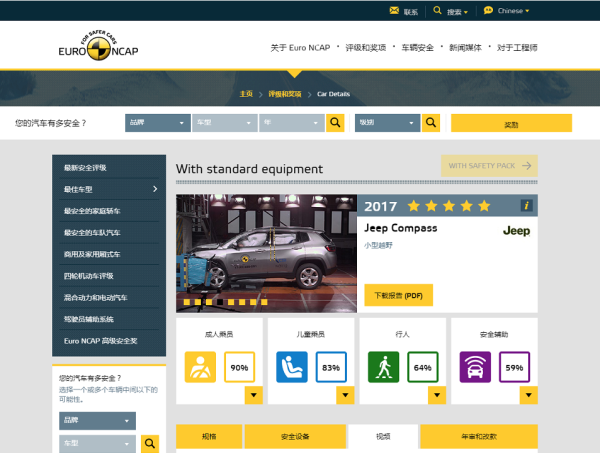This screenshot has width=600, height=453.
Task: Switch to the 规格 tab
Action: tap(209, 436)
